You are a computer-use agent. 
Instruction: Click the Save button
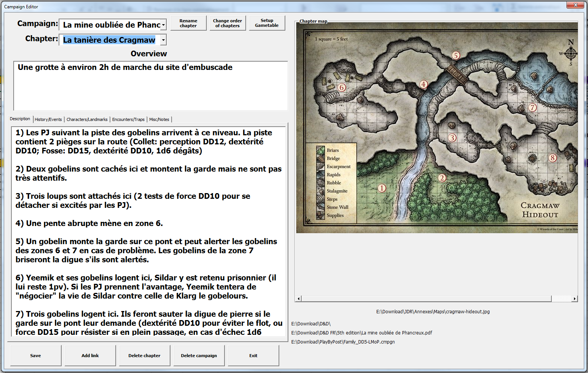(x=36, y=356)
